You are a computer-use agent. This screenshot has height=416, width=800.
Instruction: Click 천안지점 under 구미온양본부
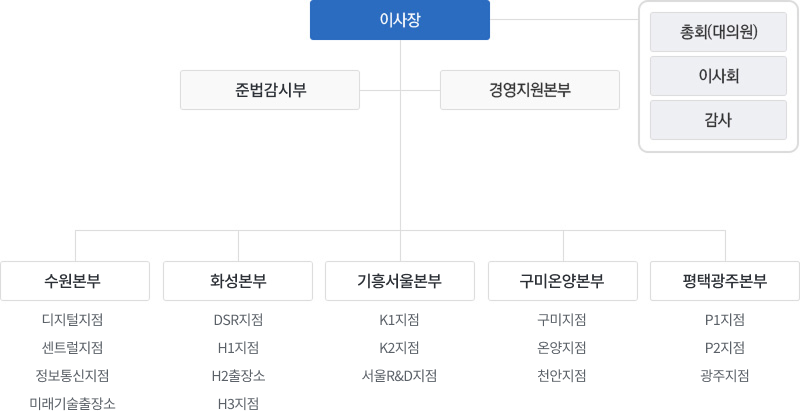[562, 376]
